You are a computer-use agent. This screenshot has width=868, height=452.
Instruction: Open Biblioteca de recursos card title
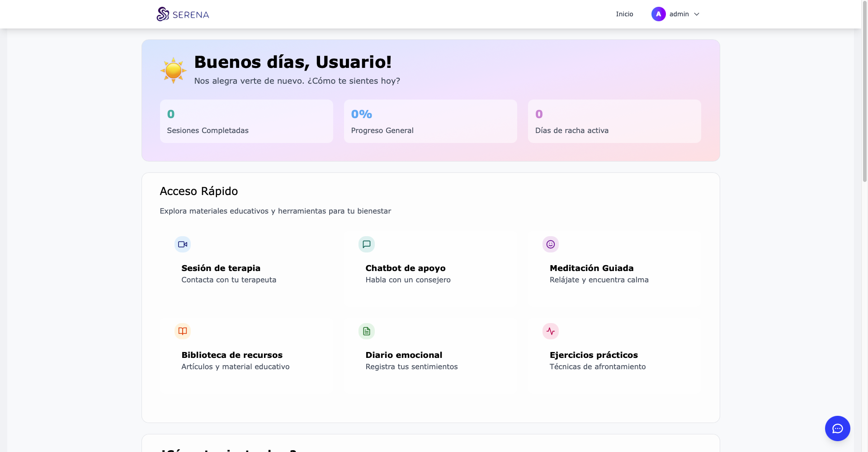tap(232, 355)
